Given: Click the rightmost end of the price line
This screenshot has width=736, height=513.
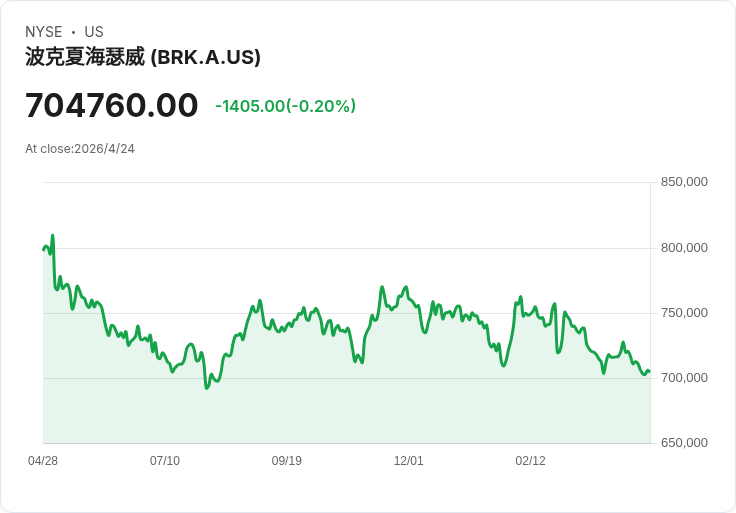Looking at the screenshot, I should coord(649,371).
